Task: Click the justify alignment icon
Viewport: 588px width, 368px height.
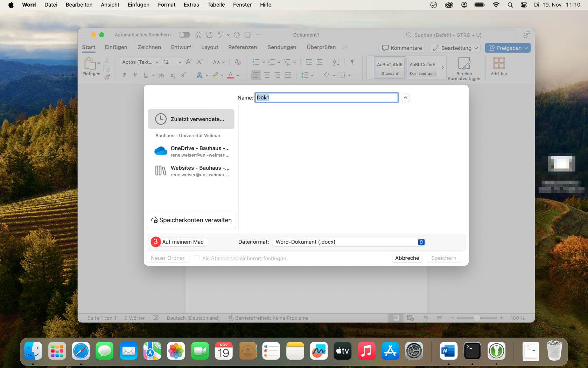Action: tap(288, 75)
